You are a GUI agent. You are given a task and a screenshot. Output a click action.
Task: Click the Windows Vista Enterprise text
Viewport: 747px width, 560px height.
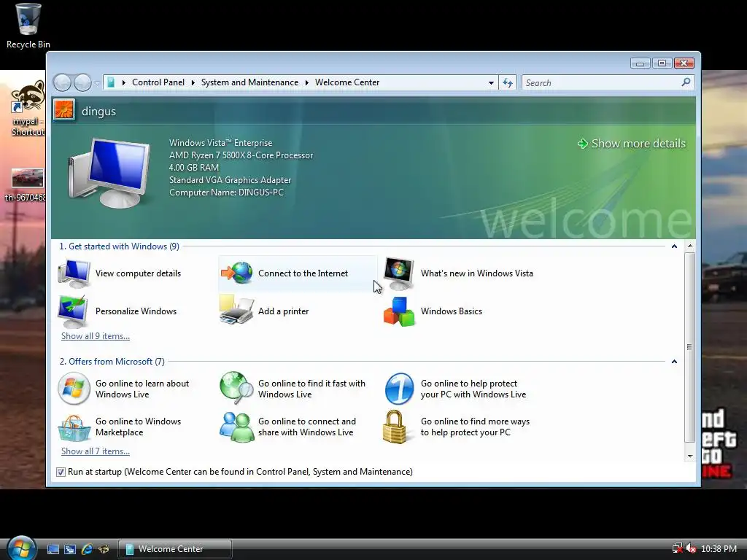pyautogui.click(x=220, y=143)
